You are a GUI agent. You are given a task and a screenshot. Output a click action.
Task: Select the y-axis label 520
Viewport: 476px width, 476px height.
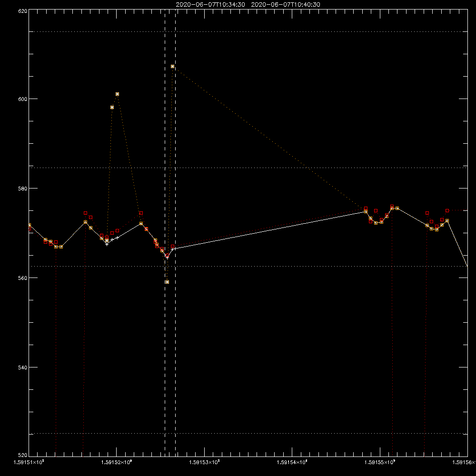tap(23, 456)
